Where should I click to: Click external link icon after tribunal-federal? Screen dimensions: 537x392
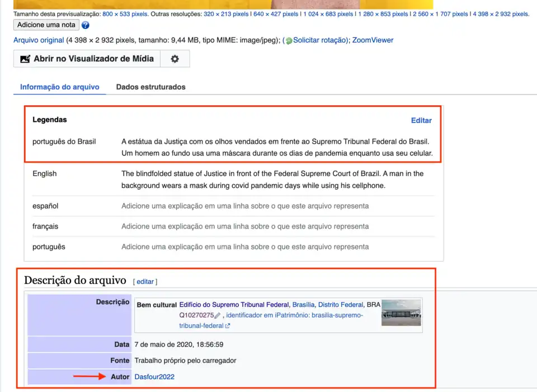pyautogui.click(x=228, y=325)
